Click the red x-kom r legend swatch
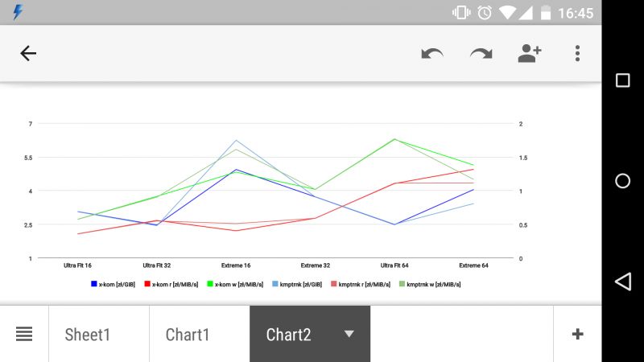The image size is (644, 362). coord(147,284)
